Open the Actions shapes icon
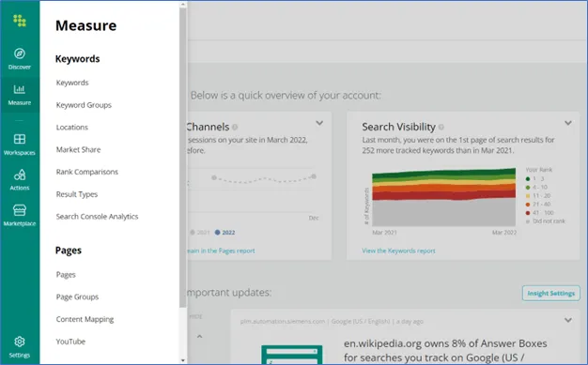This screenshot has height=365, width=588. (x=20, y=175)
